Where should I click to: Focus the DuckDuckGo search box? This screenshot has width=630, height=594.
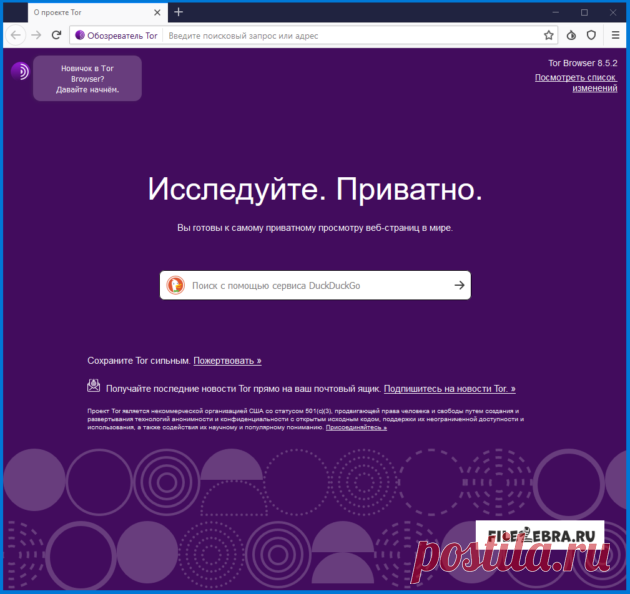(315, 285)
